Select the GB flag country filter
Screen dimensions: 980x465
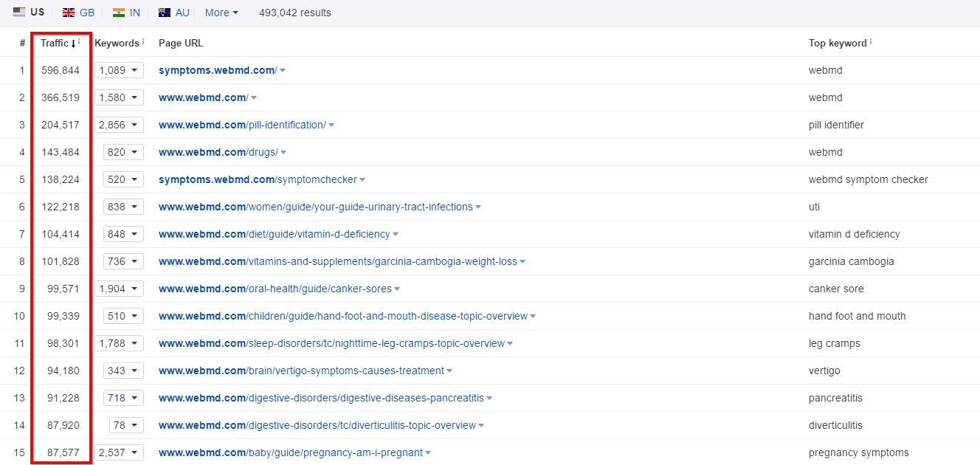78,13
